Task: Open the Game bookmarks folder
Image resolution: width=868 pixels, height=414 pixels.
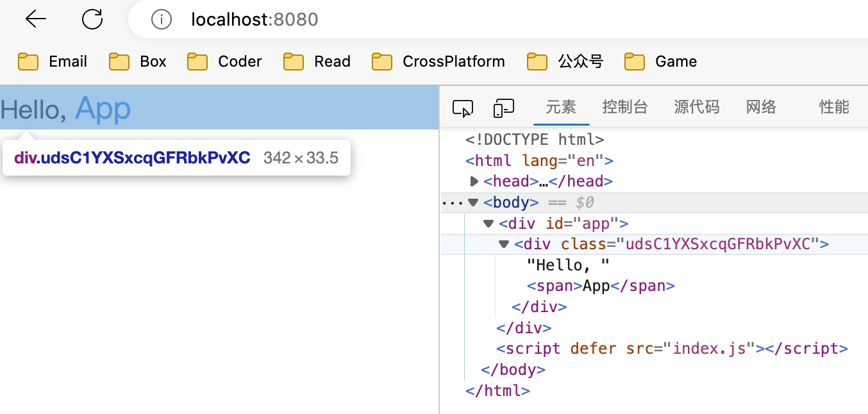Action: (x=660, y=62)
